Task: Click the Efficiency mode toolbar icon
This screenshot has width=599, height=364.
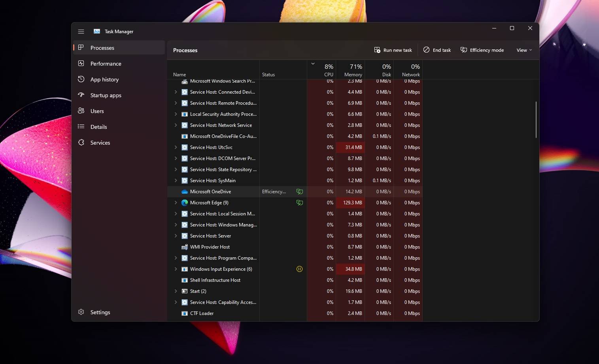Action: (x=463, y=50)
